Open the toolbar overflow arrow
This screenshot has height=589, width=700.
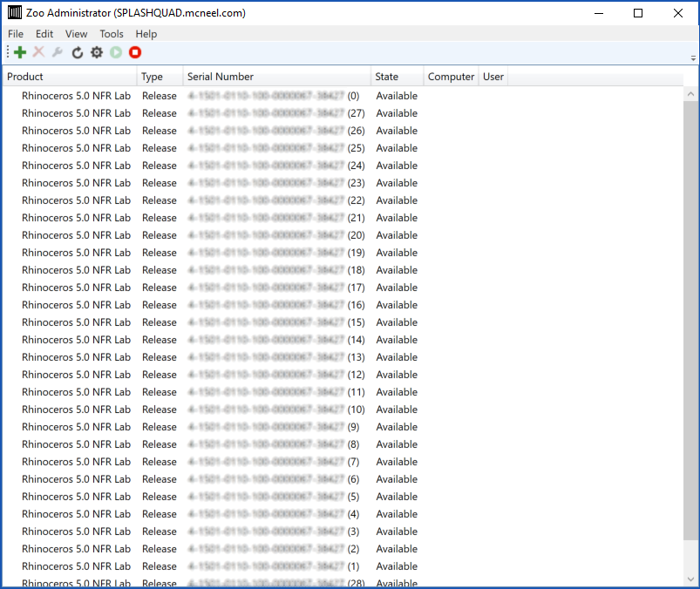pos(693,58)
